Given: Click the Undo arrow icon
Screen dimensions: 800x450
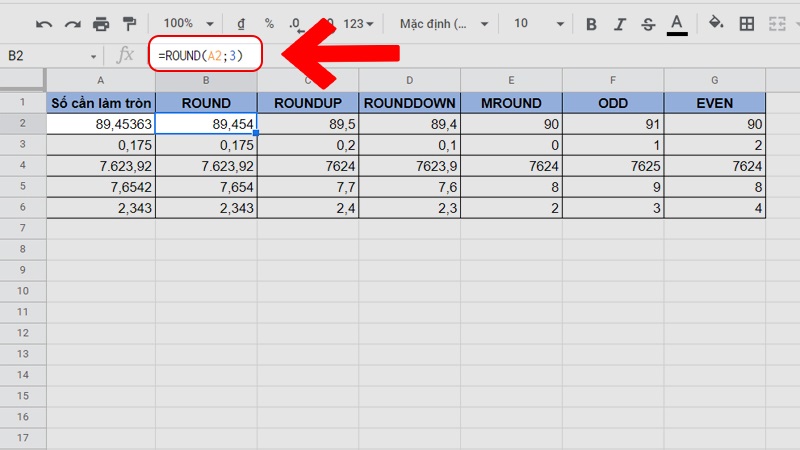Looking at the screenshot, I should (43, 23).
